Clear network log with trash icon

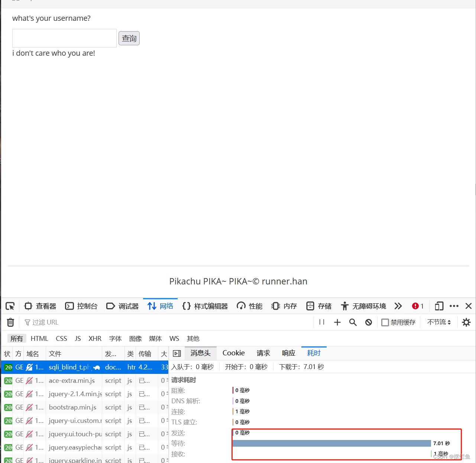pyautogui.click(x=10, y=322)
